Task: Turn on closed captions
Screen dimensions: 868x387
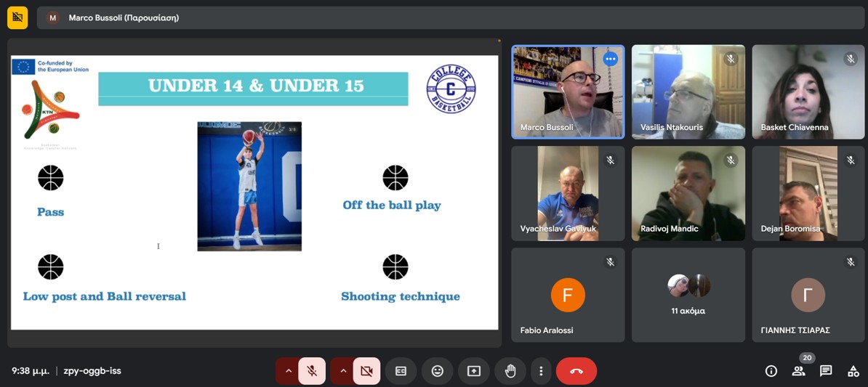Action: coord(401,371)
